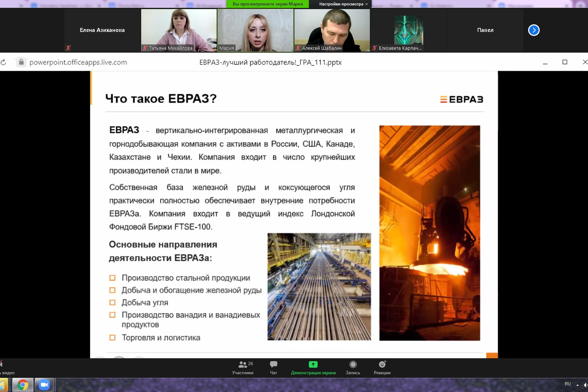Click the powerpoint.officeapps.live.com address
The image size is (588, 392).
click(x=78, y=62)
